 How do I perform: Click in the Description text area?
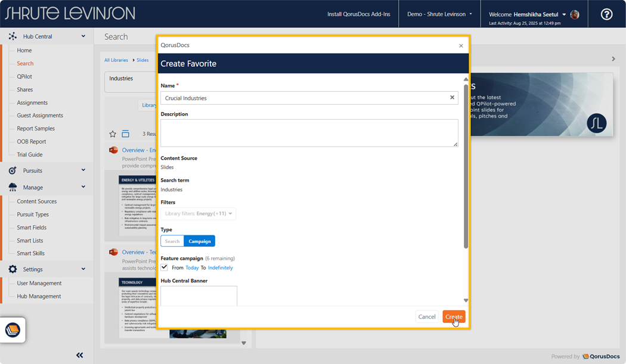click(x=309, y=132)
